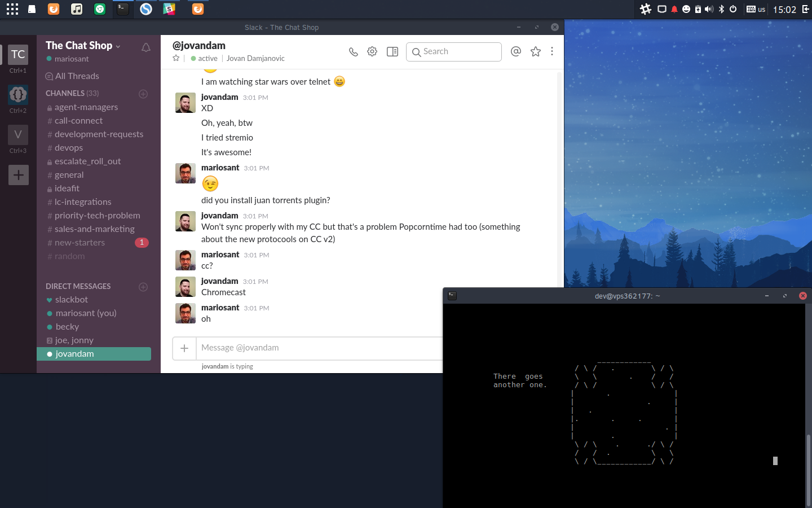Expand The Chat Shop team menu chevron
Image resolution: width=812 pixels, height=508 pixels.
[x=118, y=47]
